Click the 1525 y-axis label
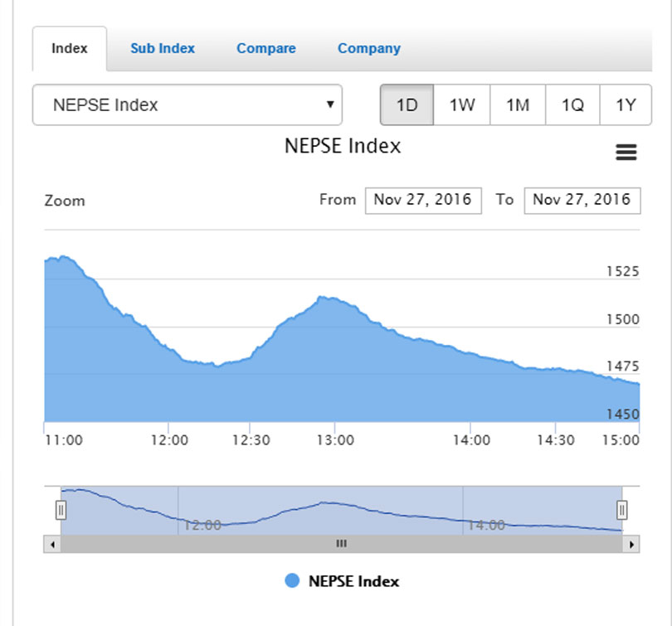 coord(623,271)
